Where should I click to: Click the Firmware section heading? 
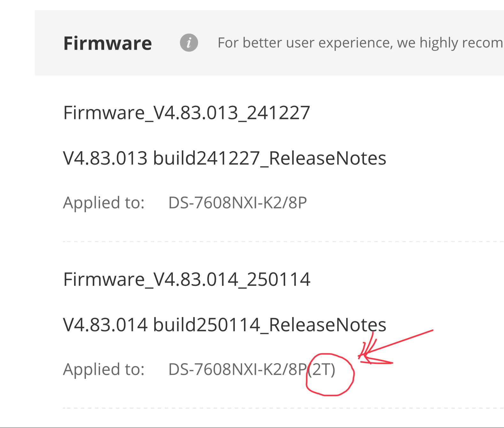point(108,43)
